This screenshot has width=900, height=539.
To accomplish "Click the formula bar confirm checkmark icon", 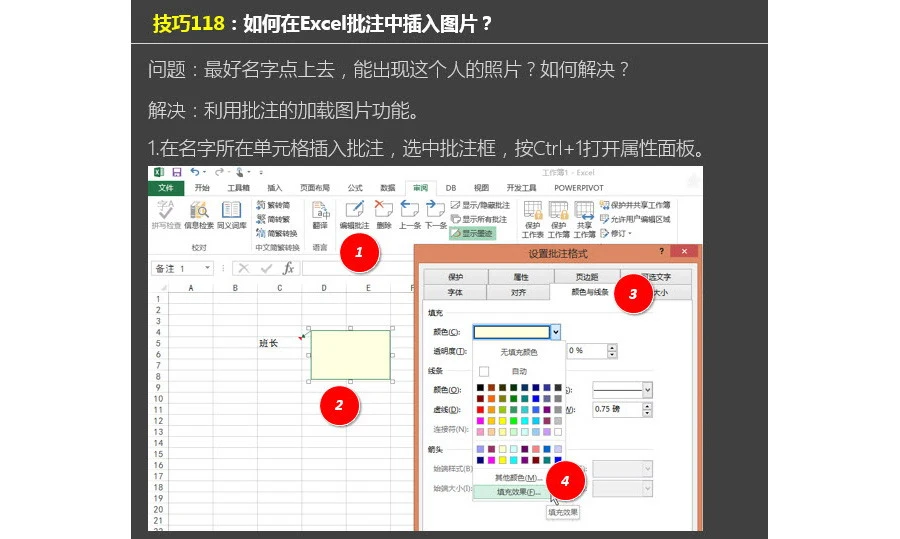I will click(x=266, y=268).
